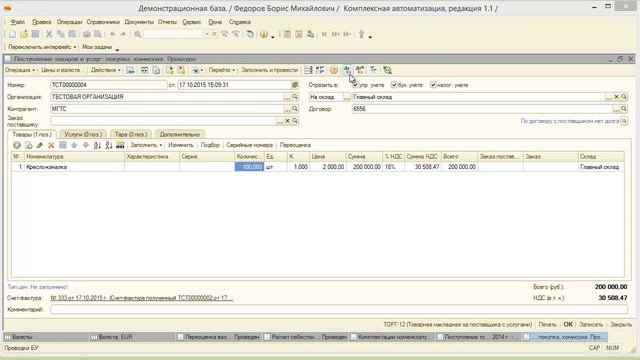640x360 pixels.
Task: Expand the Заполнить dropdown in table toolbar
Action: (x=146, y=145)
